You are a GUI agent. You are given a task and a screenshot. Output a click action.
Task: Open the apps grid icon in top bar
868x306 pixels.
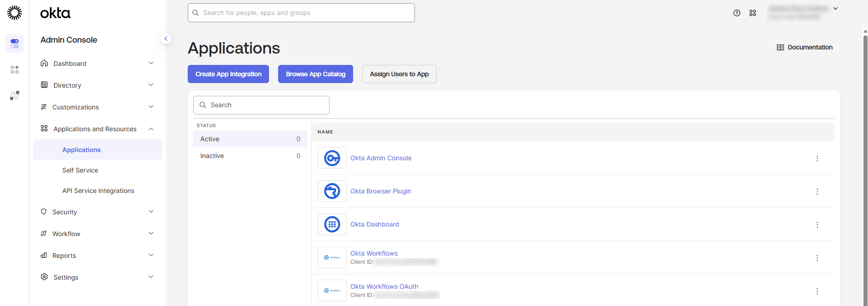pos(753,13)
